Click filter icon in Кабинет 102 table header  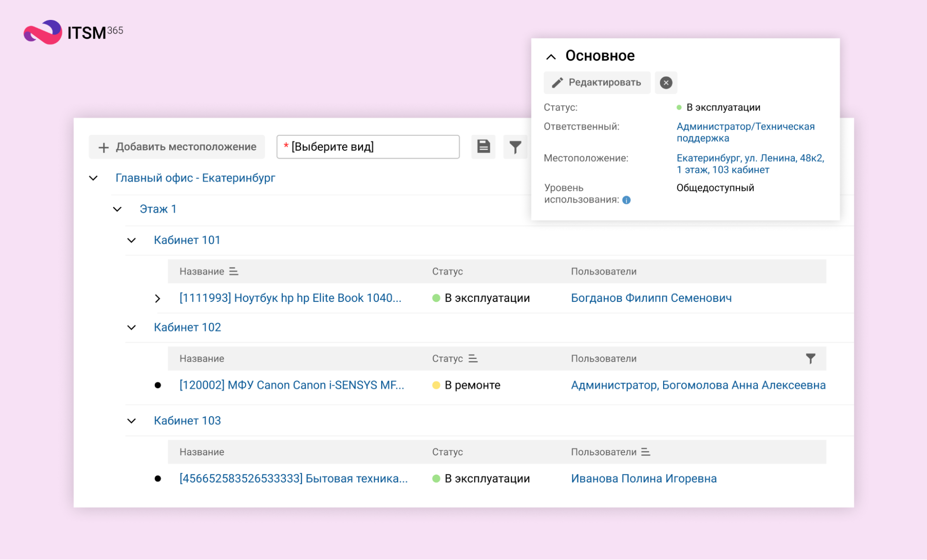(810, 358)
